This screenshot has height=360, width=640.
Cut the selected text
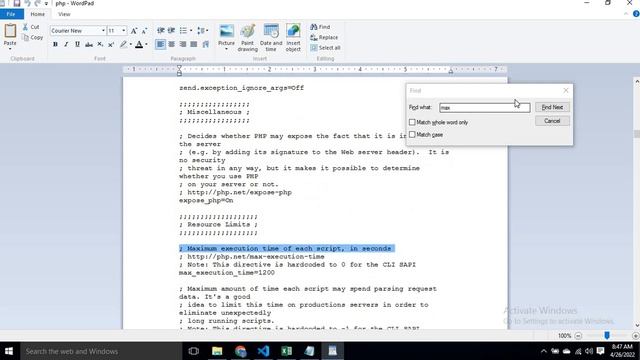[x=31, y=27]
